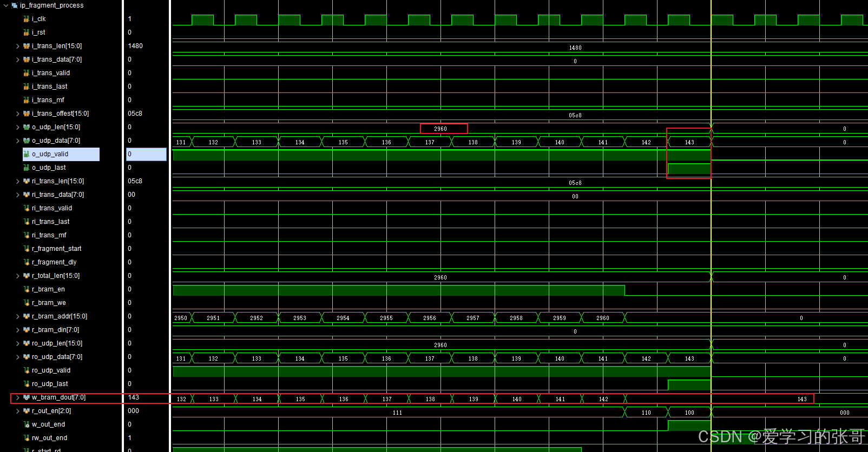
Task: Click the 05c8 value of i_trans_offest
Action: [x=135, y=114]
